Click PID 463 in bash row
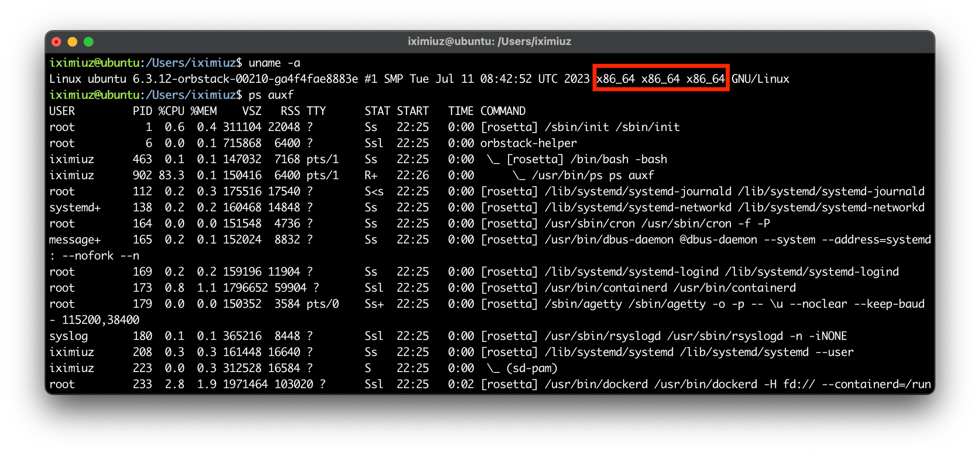This screenshot has width=980, height=454. pos(142,159)
